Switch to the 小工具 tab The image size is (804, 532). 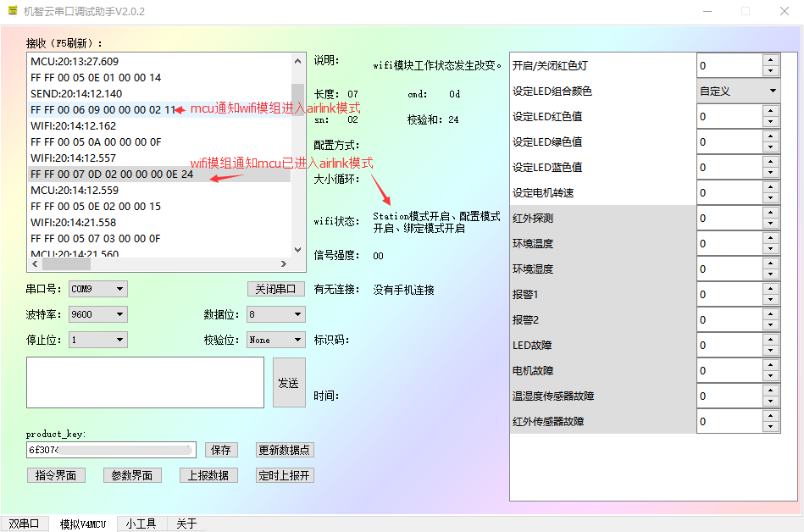pyautogui.click(x=141, y=524)
